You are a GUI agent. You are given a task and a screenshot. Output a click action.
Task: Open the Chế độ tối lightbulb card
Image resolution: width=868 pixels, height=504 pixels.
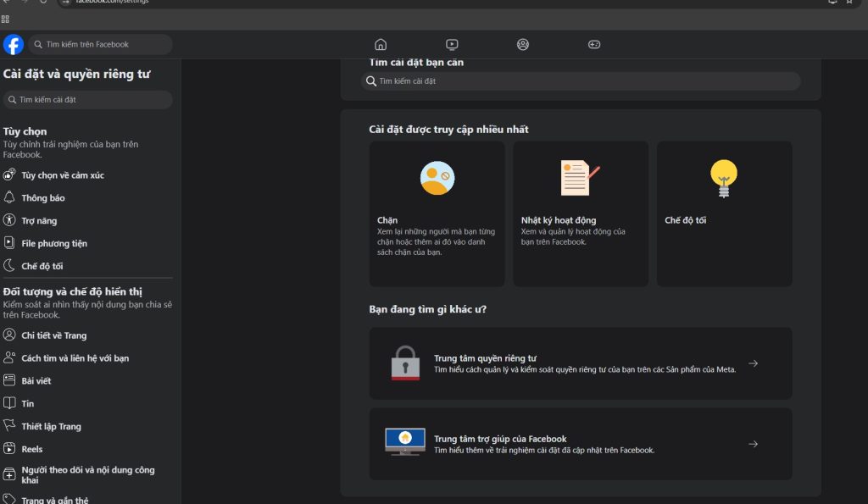[x=724, y=213]
